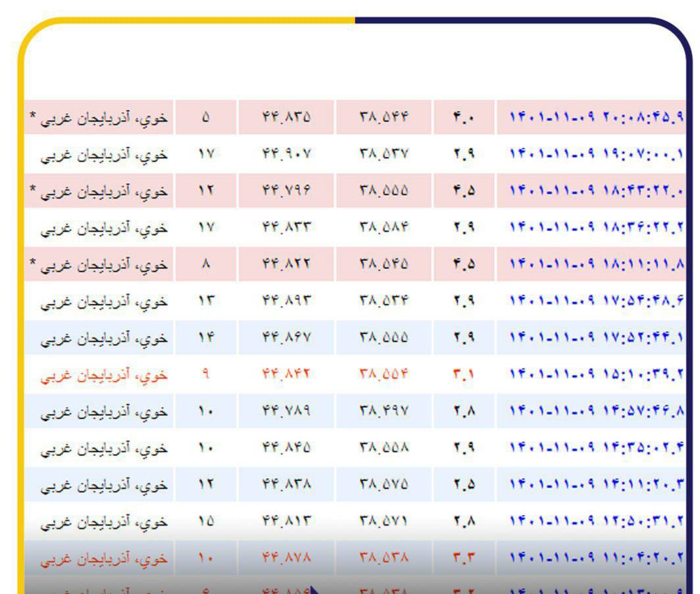Click the longitude cell '۴۴.۸۲۲'
Viewport: 700px width, 594px height.
tap(286, 264)
